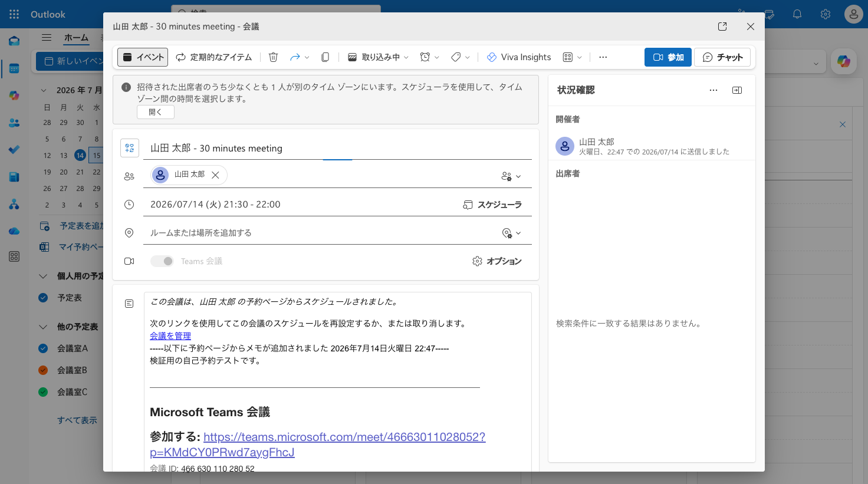The height and width of the screenshot is (484, 868).
Task: Open the add-ins apps grid icon
Action: (x=568, y=57)
